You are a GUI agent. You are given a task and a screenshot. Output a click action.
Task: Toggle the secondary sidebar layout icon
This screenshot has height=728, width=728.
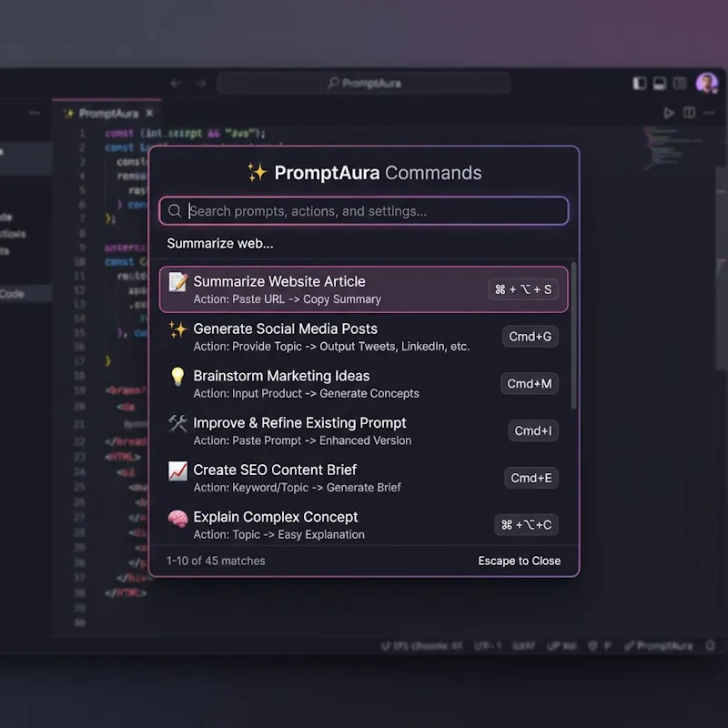tap(680, 83)
